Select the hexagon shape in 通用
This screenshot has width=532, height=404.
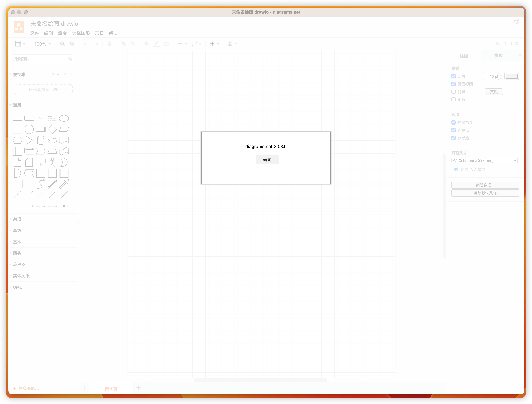pos(17,140)
